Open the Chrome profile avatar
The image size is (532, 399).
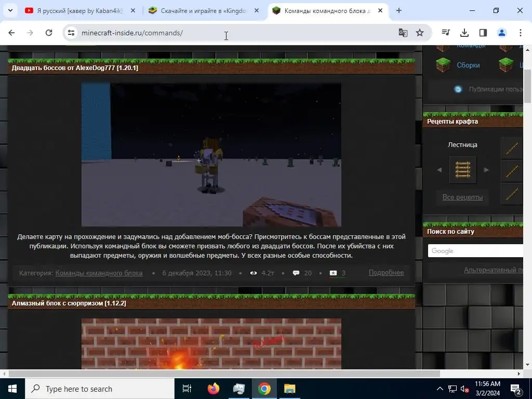[x=502, y=33]
